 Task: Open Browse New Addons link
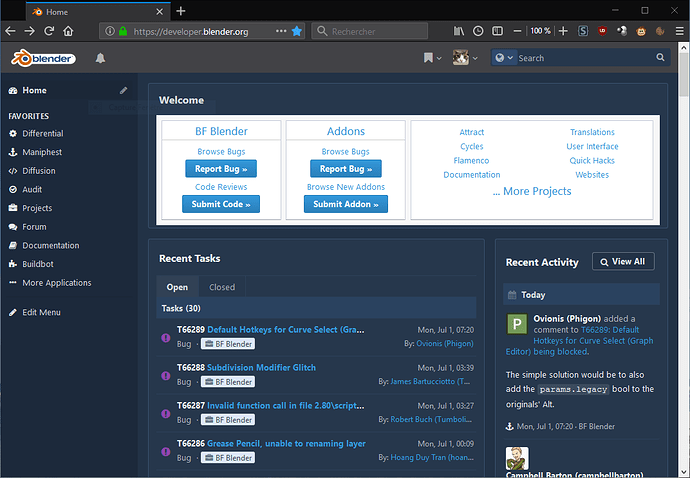point(346,187)
